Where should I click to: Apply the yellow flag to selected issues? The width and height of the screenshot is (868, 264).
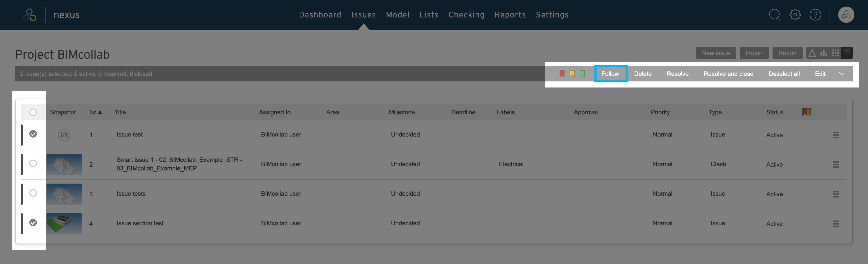click(572, 74)
